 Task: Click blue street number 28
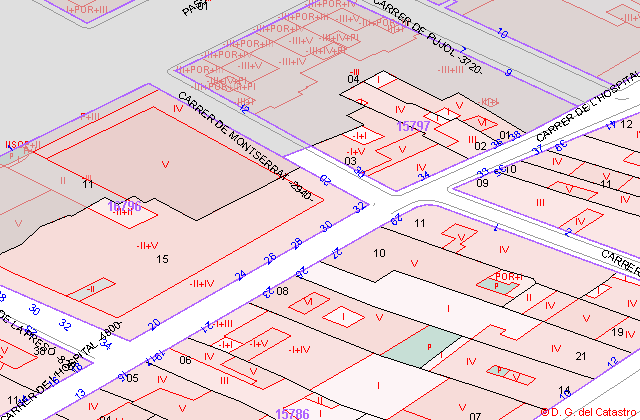click(x=297, y=243)
